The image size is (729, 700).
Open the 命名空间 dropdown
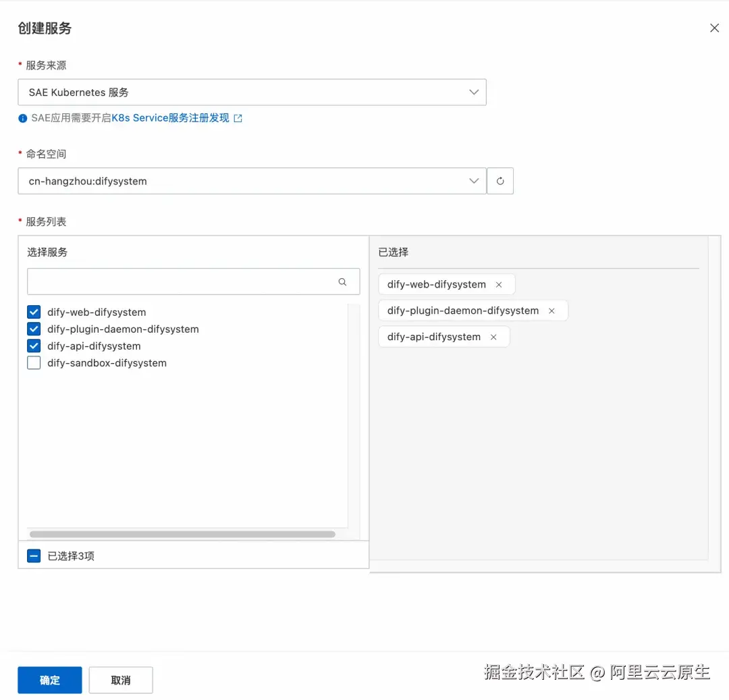(x=252, y=181)
